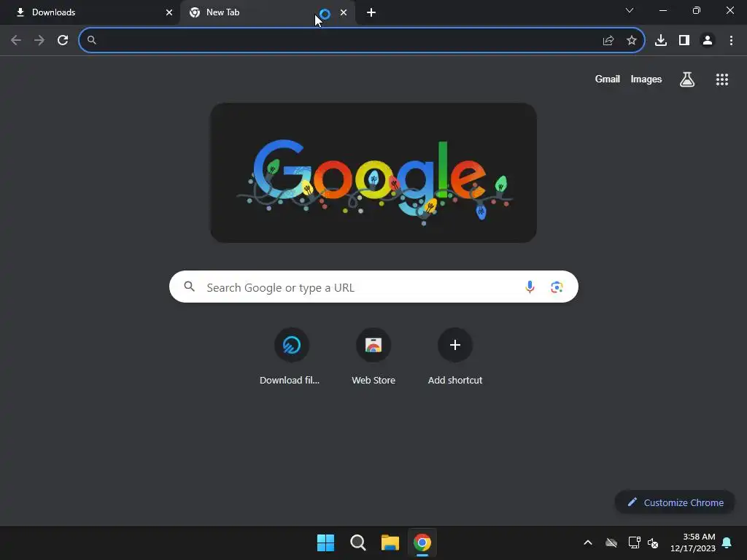Open the Images link

[646, 79]
